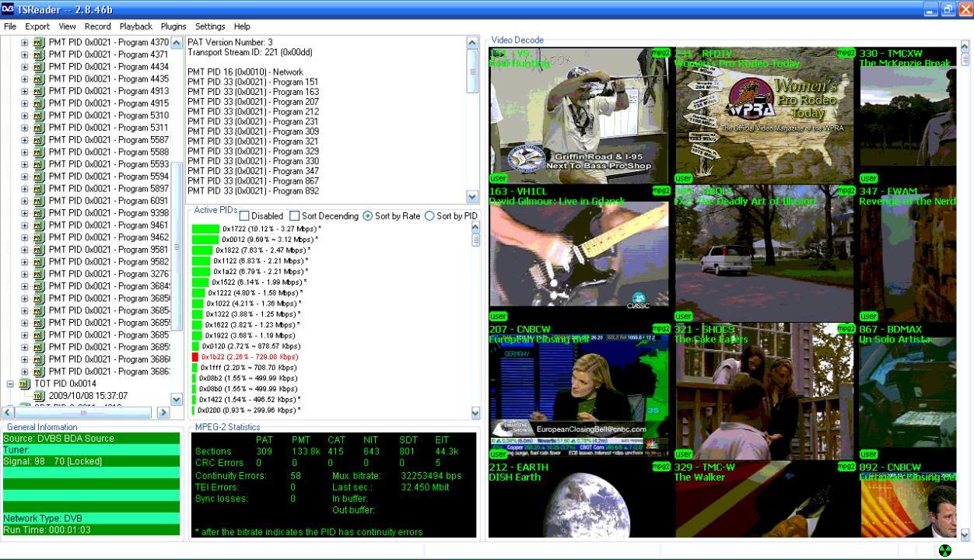Click the PMT icon beside Program 5593
The height and width of the screenshot is (560, 974).
pos(39,164)
